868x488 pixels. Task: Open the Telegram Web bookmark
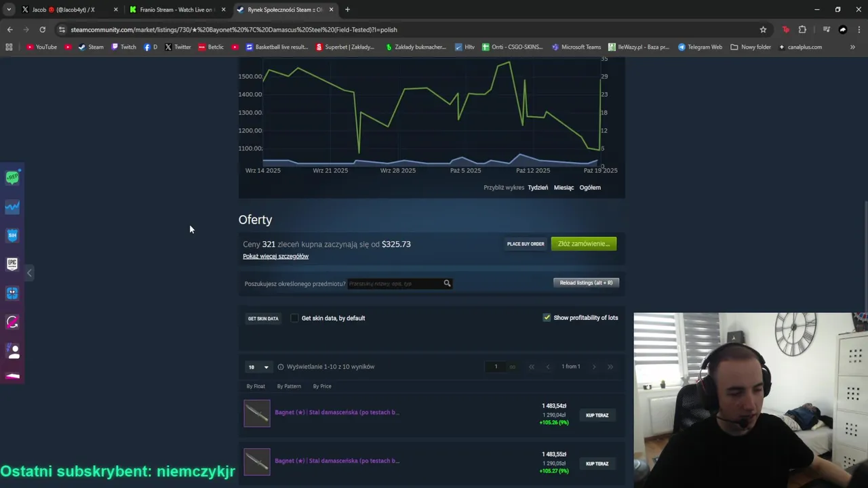pyautogui.click(x=700, y=47)
